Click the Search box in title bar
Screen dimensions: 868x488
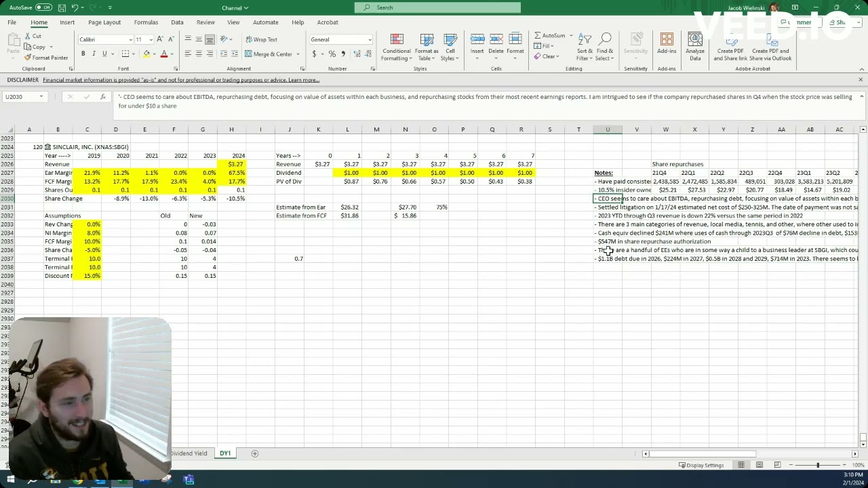[x=437, y=7]
